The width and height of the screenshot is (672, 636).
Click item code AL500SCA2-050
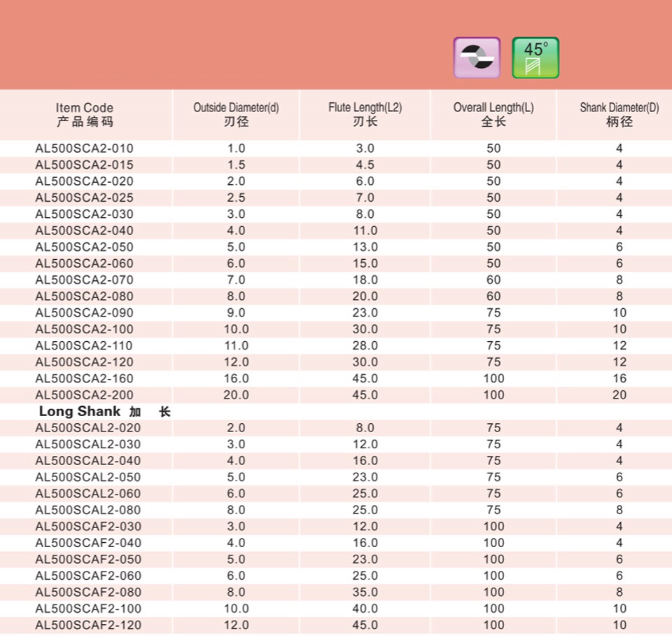click(85, 247)
